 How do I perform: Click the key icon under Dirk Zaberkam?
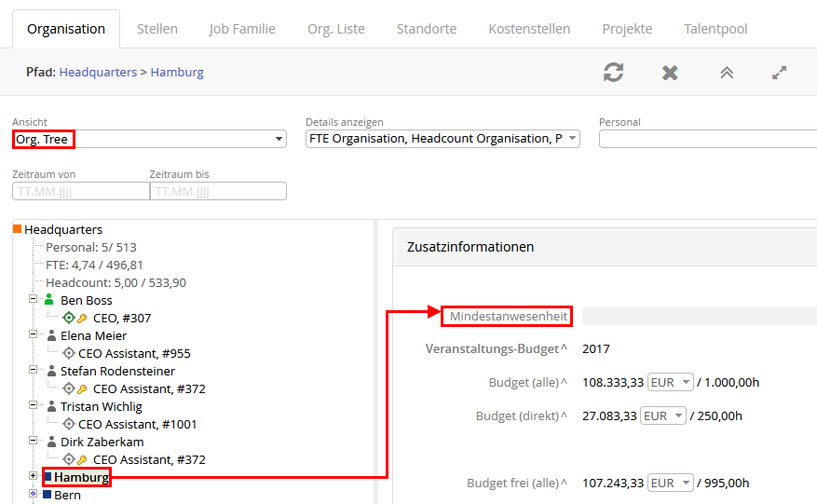point(82,459)
